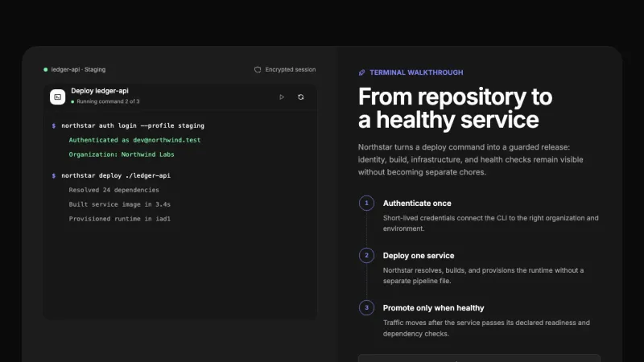Click the Promote only when healthy heading
Screen dimensions: 644x362
coord(433,308)
